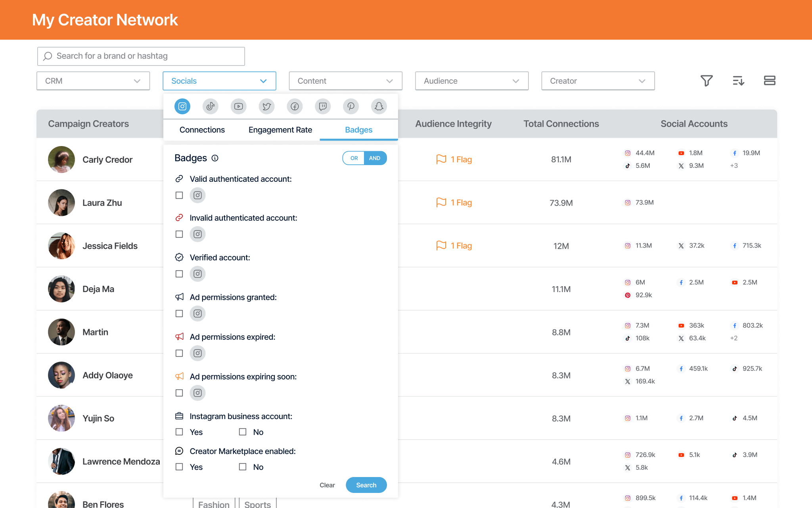Image resolution: width=812 pixels, height=508 pixels.
Task: Click the search magnifier icon
Action: (x=48, y=56)
